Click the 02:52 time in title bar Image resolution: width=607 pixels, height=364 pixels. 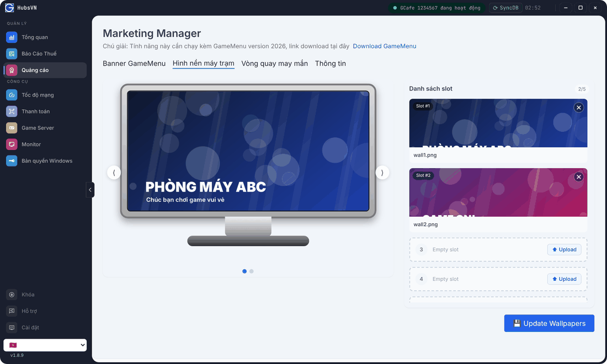pos(533,8)
